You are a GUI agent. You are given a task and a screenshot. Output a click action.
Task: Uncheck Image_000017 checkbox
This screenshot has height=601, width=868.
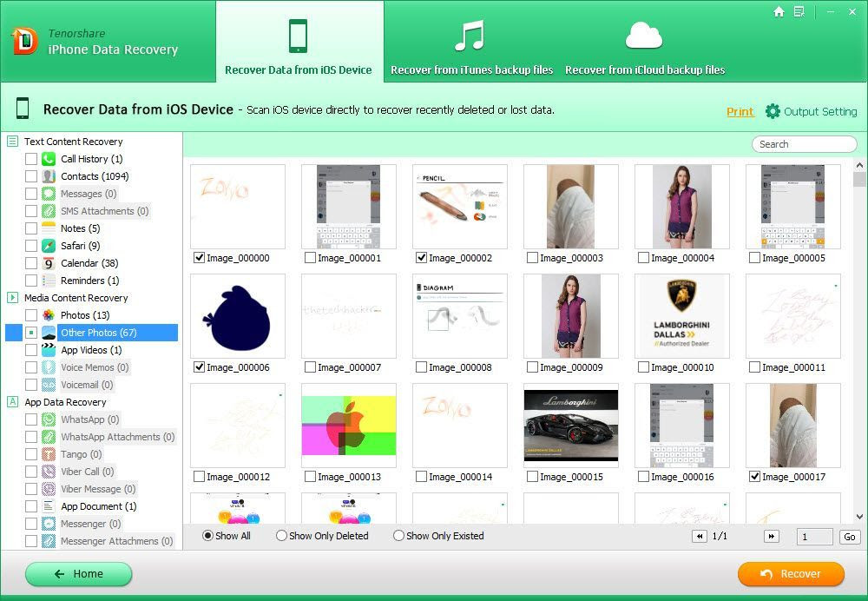754,476
